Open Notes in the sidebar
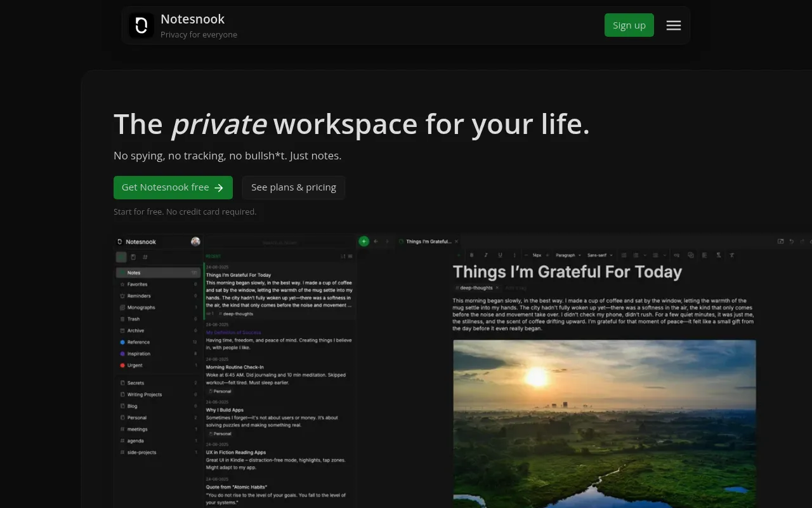Screen dimensions: 812x508 coord(159,273)
